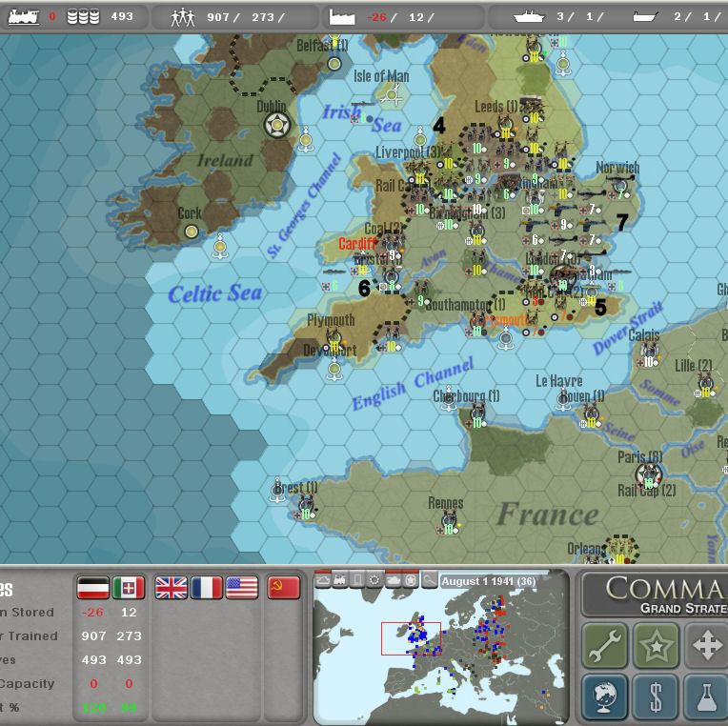
Task: Open the wrench repair tool button
Action: click(x=604, y=645)
